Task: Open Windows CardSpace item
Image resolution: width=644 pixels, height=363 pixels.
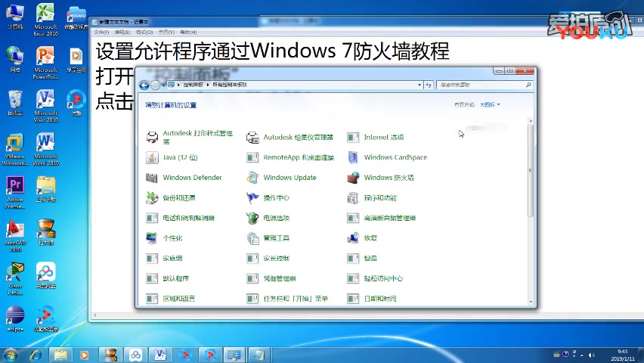Action: [x=387, y=157]
